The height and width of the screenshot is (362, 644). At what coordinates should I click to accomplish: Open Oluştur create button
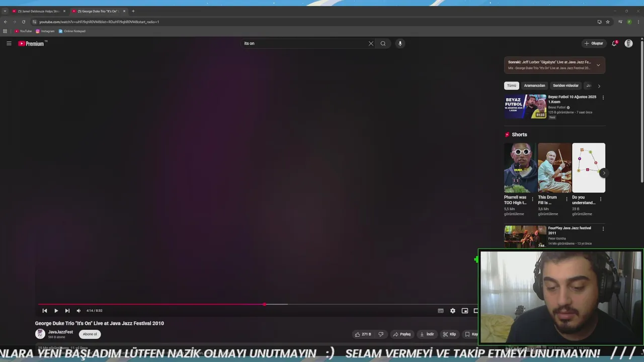[x=594, y=43]
